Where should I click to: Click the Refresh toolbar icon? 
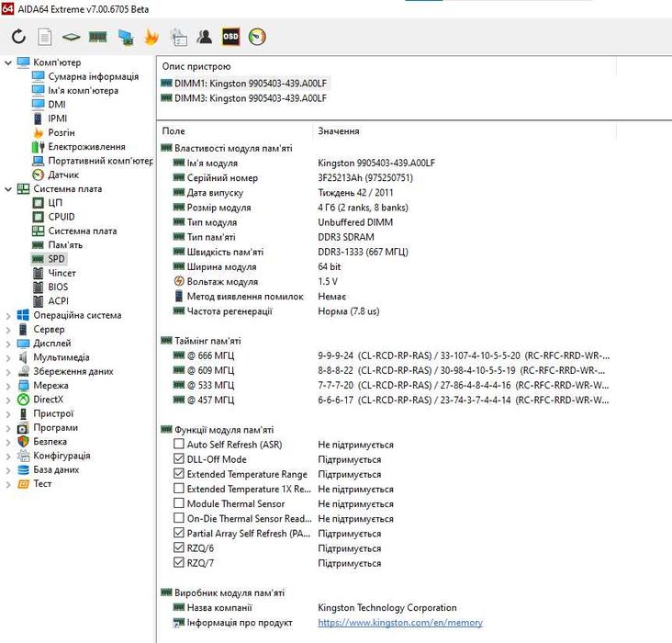point(18,37)
